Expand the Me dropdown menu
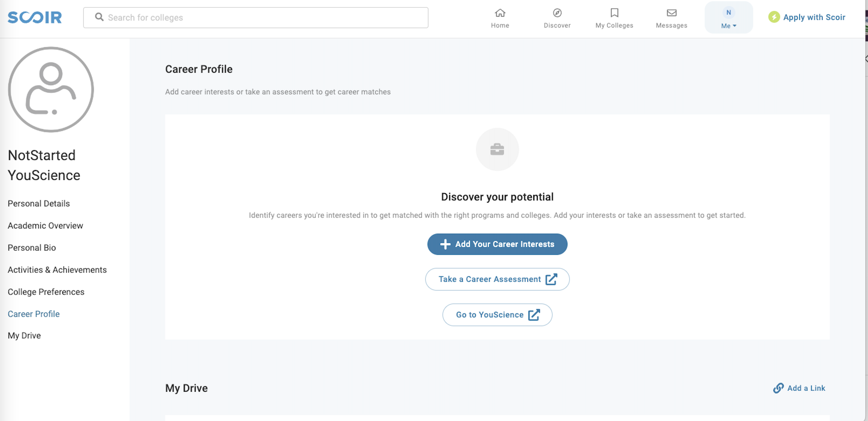Viewport: 868px width, 421px height. tap(729, 26)
